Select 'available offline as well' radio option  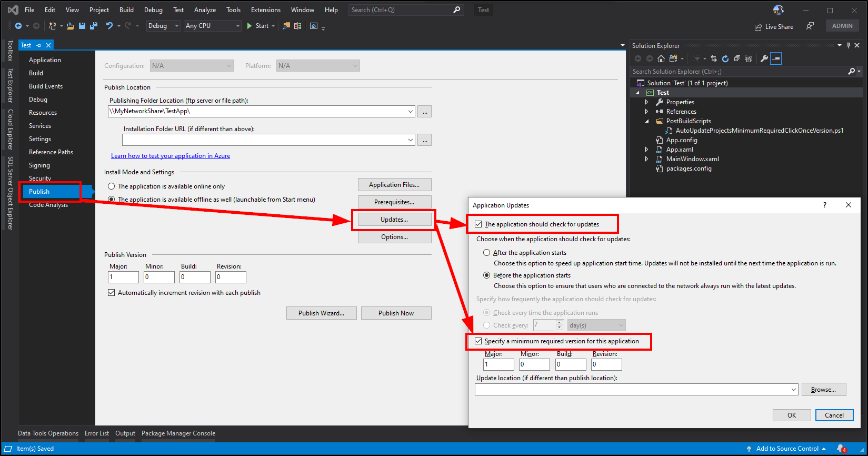pyautogui.click(x=112, y=200)
